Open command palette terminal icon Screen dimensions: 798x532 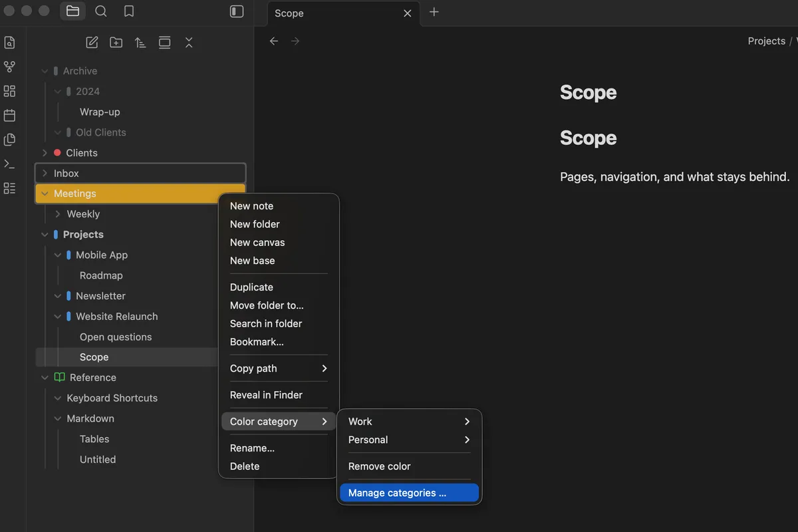(9, 164)
